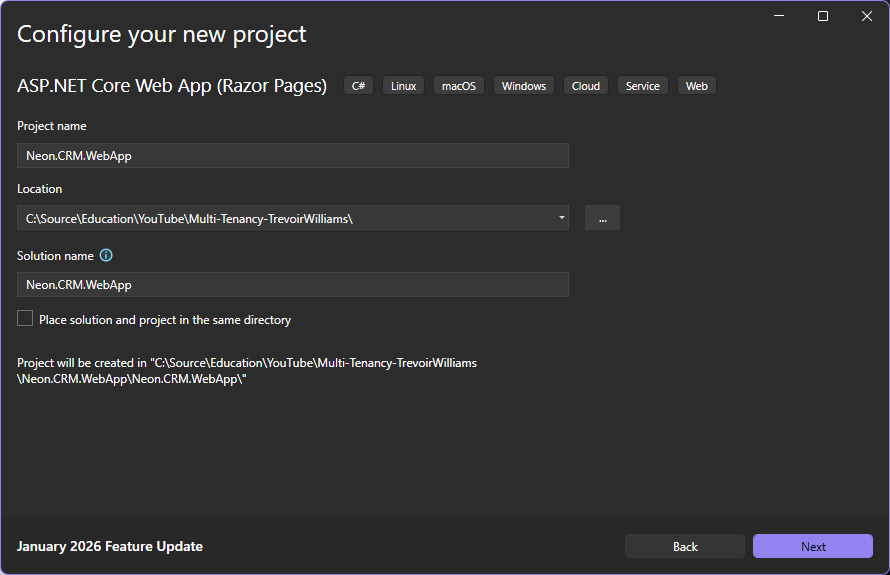
Task: Enable placing solution and project in same directory
Action: click(x=25, y=319)
